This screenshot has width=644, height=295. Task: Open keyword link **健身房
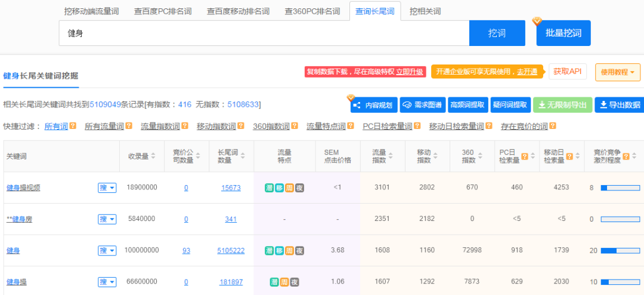[x=19, y=219]
